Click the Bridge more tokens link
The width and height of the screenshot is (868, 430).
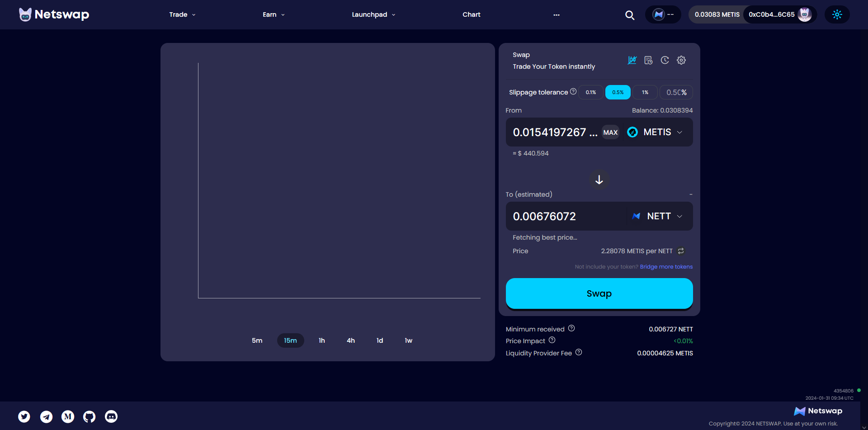666,267
